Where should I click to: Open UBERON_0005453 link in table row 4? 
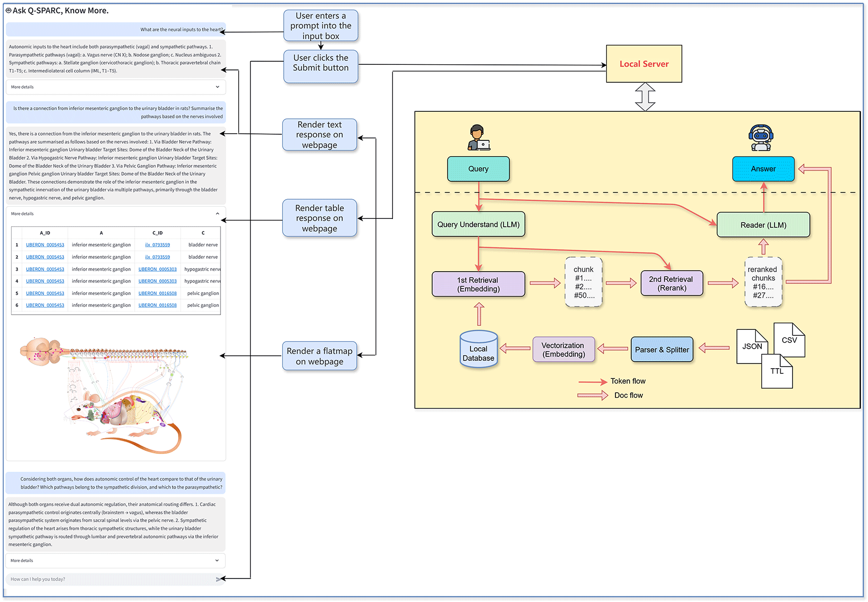point(45,281)
